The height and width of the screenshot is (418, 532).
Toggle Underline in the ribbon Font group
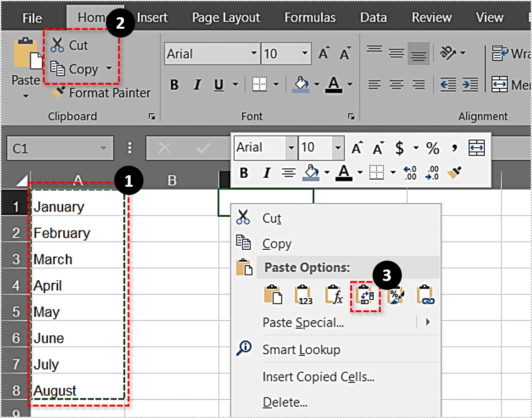pyautogui.click(x=219, y=85)
